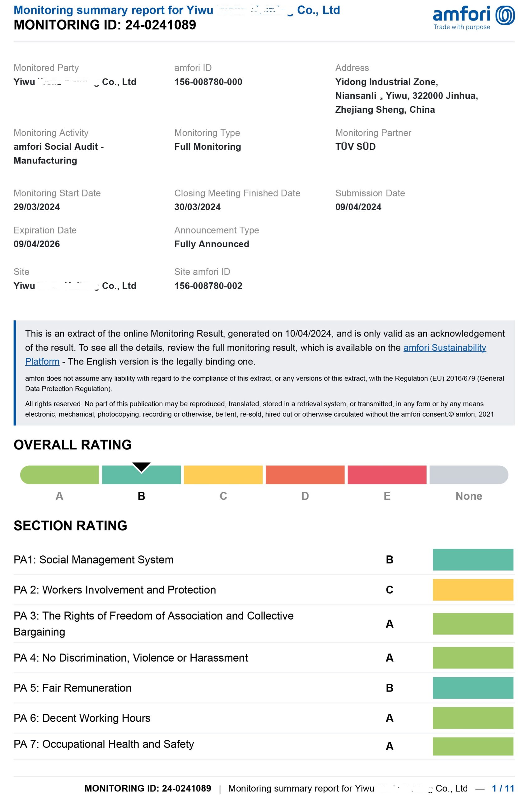
Task: Click teal swatch for PA 5 Fair Remuneration
Action: tap(473, 688)
